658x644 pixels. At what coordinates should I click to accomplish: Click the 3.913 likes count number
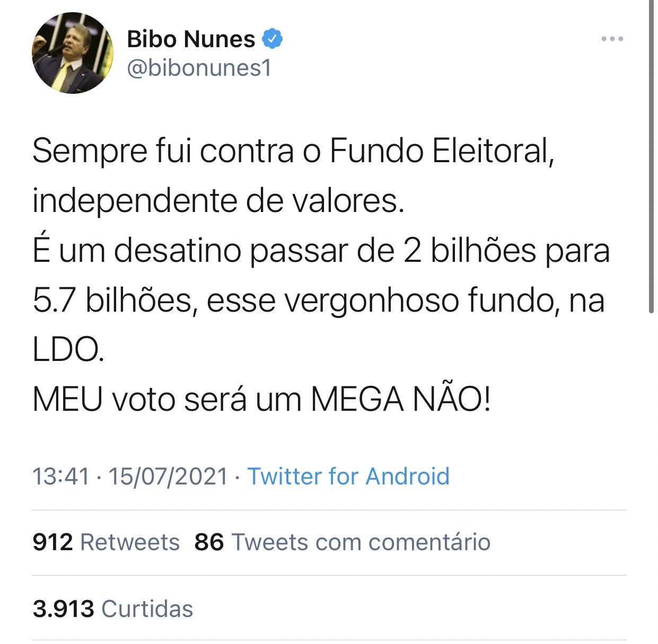point(63,608)
